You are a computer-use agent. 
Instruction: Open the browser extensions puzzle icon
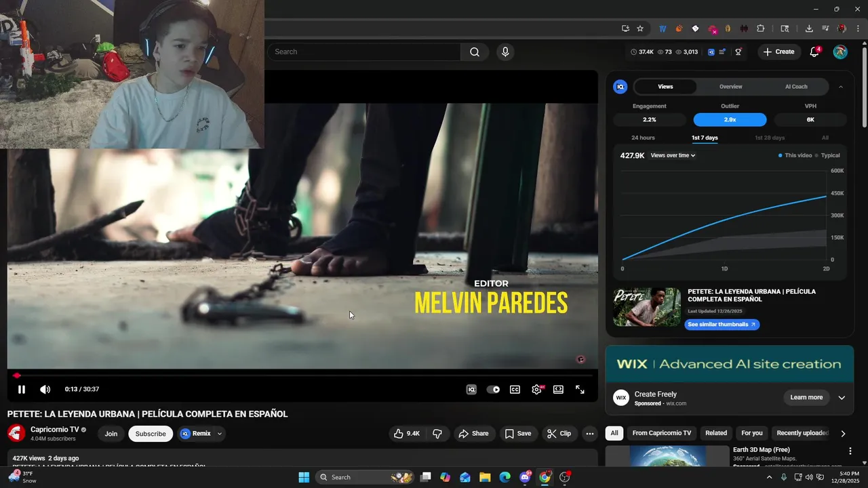click(x=760, y=28)
